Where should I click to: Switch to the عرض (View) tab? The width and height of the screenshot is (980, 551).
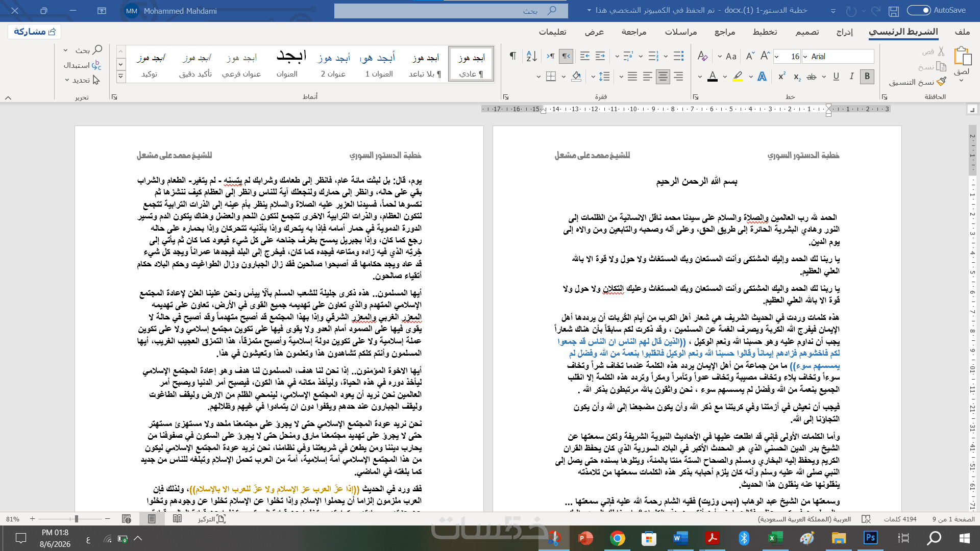coord(594,32)
